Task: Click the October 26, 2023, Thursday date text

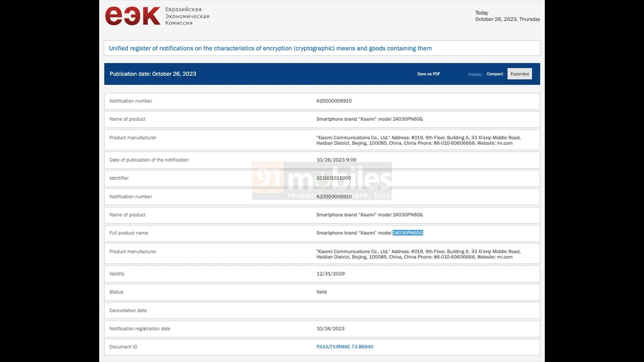Action: [507, 19]
